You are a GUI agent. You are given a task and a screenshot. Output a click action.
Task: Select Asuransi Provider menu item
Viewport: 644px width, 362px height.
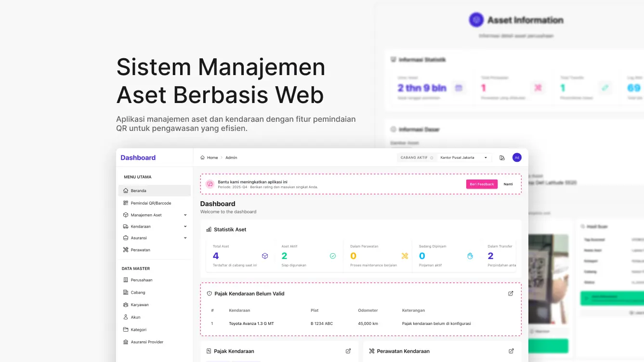(147, 342)
